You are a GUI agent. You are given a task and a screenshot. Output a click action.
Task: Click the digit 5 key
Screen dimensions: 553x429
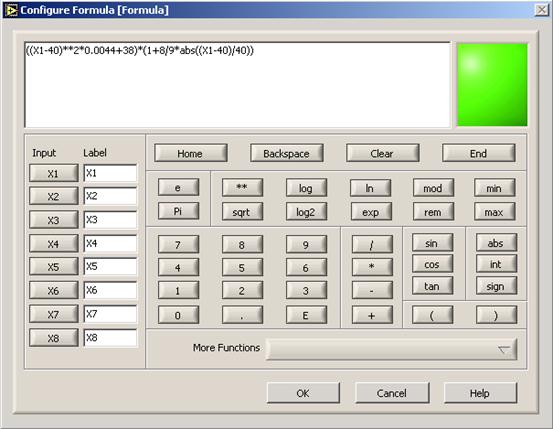pos(242,267)
